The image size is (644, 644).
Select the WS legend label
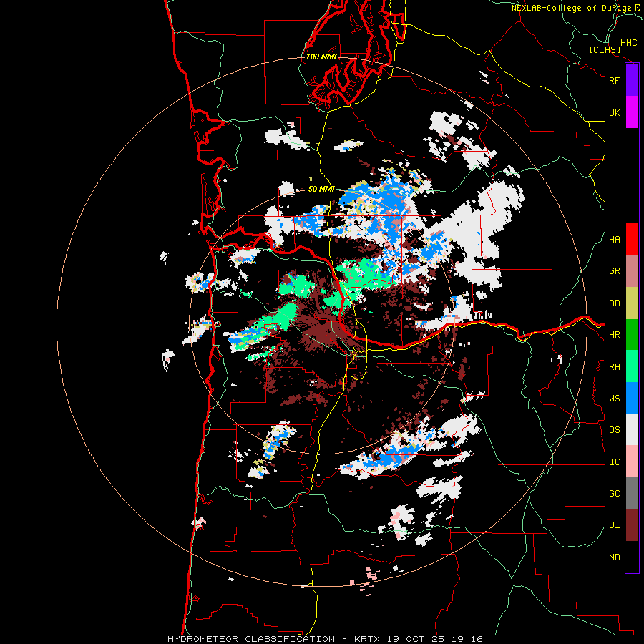pos(614,399)
